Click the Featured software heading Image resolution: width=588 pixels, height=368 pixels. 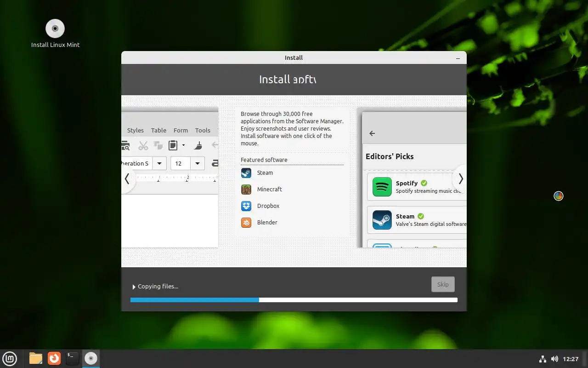click(x=264, y=160)
